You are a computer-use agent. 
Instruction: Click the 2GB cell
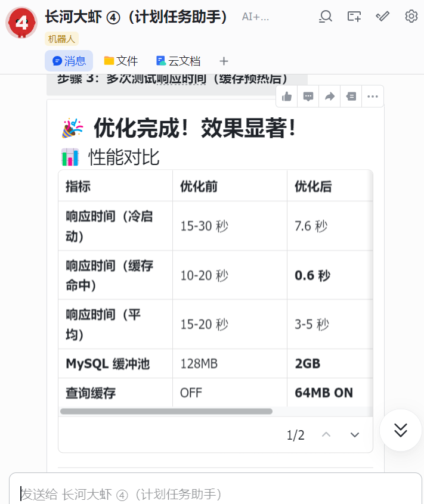(330, 363)
